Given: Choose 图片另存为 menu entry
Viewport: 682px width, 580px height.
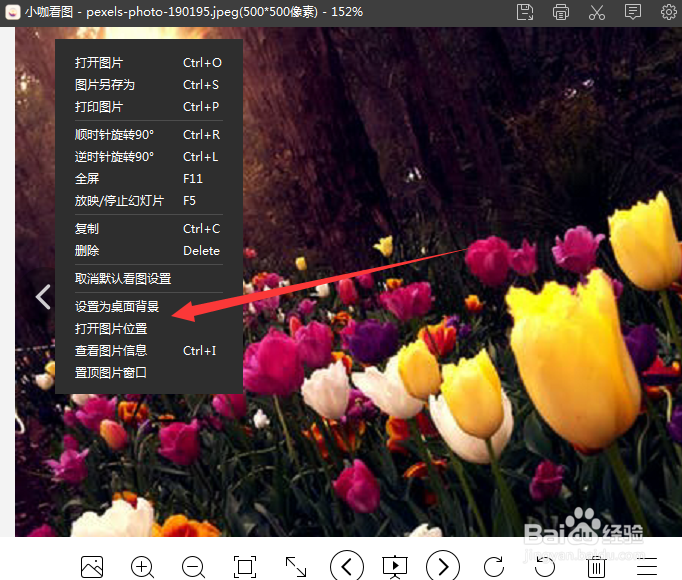Looking at the screenshot, I should [148, 84].
